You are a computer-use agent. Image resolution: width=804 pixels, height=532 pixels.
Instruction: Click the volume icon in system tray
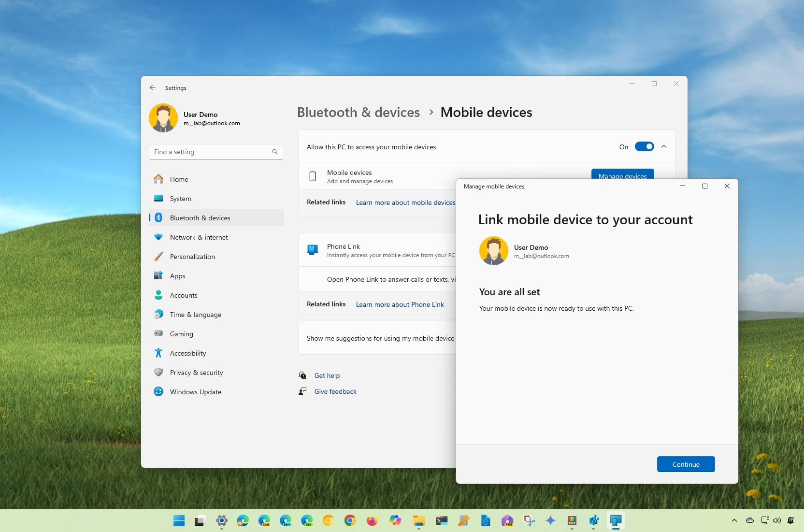tap(777, 520)
